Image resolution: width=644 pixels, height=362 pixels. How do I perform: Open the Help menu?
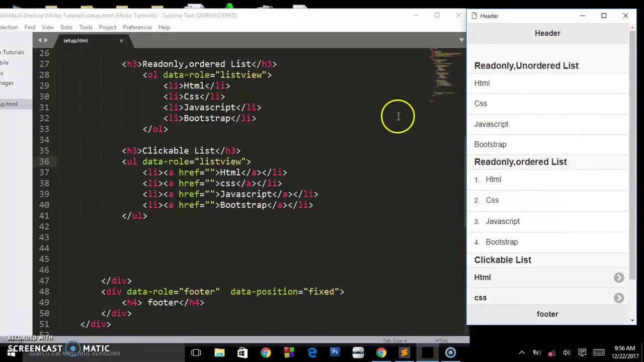164,27
